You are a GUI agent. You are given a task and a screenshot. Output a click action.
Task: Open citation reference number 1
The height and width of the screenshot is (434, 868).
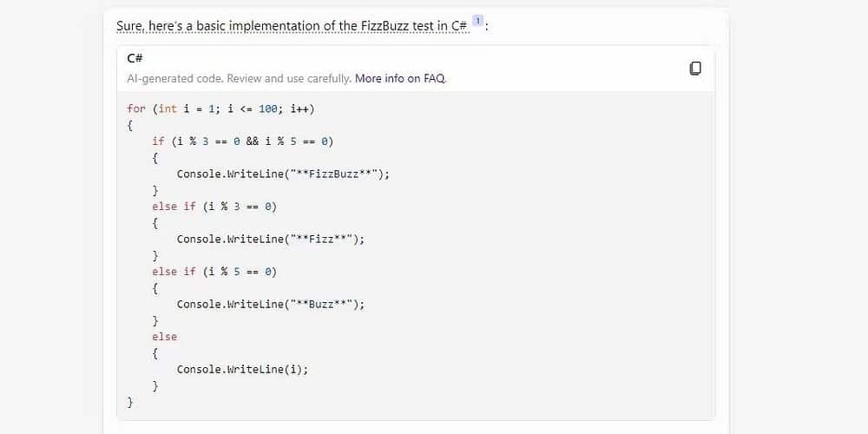477,21
